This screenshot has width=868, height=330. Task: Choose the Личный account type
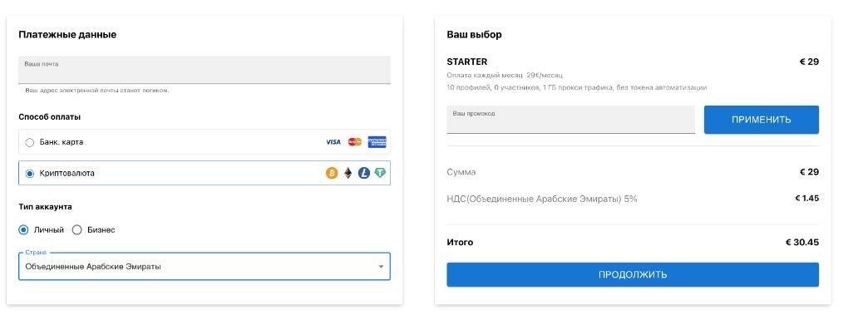coord(24,229)
